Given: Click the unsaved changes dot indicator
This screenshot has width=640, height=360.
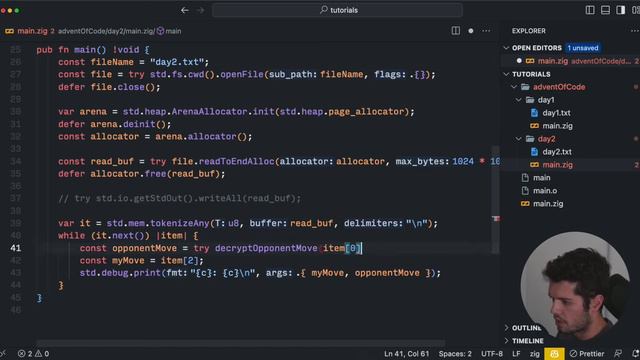Looking at the screenshot, I should tap(471, 31).
